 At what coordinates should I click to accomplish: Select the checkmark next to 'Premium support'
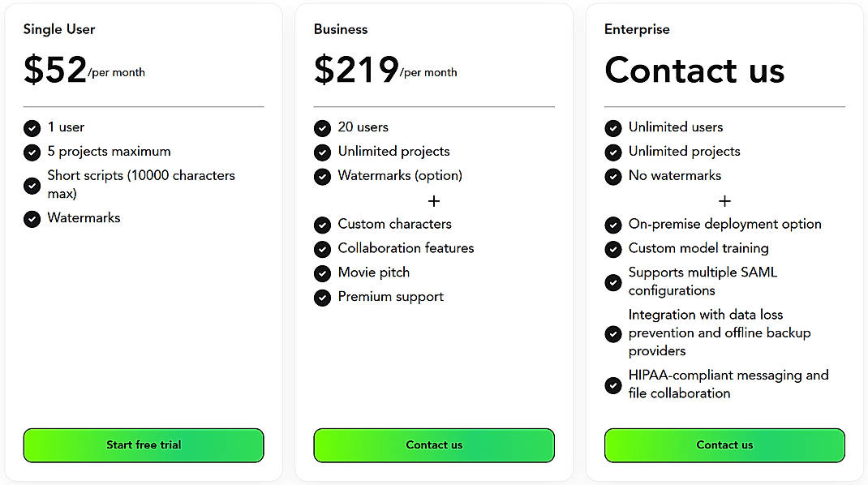(x=322, y=298)
